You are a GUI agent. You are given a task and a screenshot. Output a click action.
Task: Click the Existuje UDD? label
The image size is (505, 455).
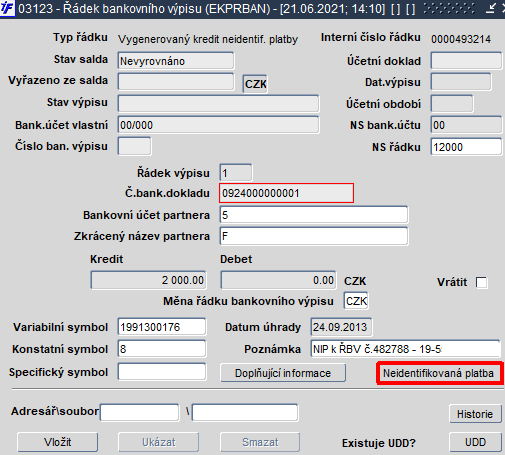point(379,443)
